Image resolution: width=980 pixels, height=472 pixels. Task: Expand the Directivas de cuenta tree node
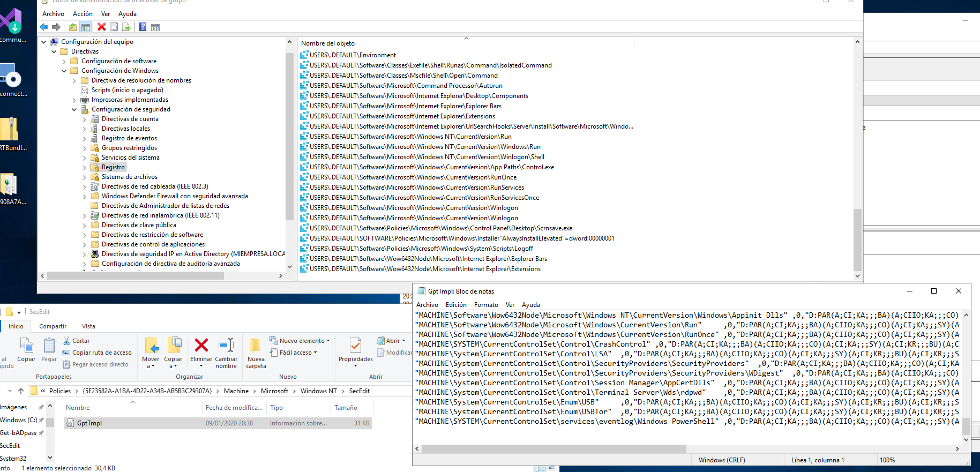(x=85, y=119)
